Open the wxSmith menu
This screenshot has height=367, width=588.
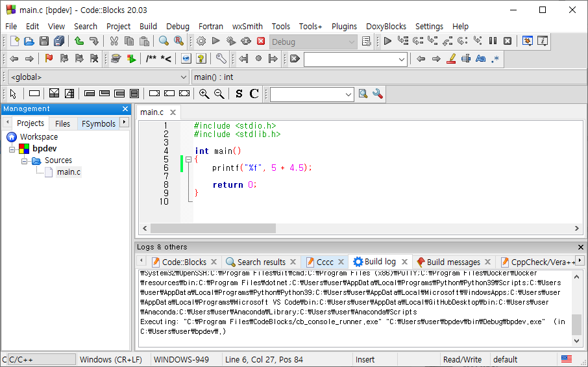pyautogui.click(x=247, y=26)
